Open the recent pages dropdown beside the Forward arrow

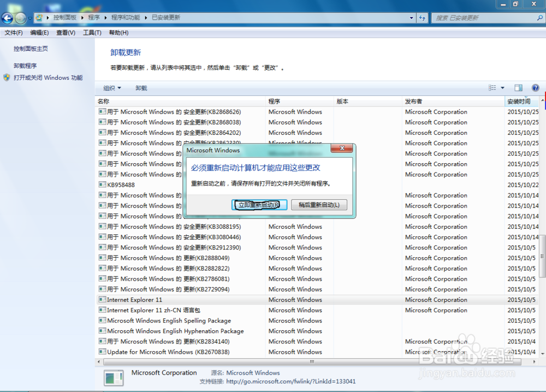30,18
